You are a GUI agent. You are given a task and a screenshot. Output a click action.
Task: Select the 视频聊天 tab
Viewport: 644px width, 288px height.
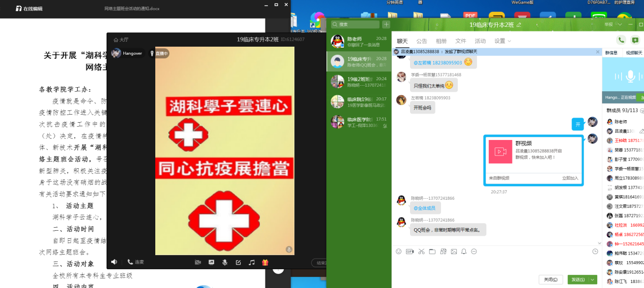[633, 53]
